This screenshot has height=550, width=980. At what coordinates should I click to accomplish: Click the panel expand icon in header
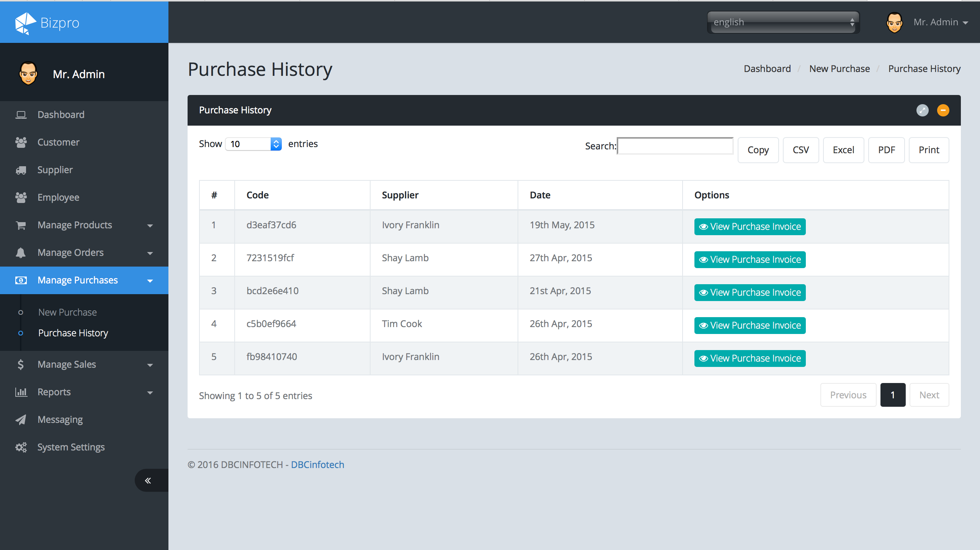922,110
